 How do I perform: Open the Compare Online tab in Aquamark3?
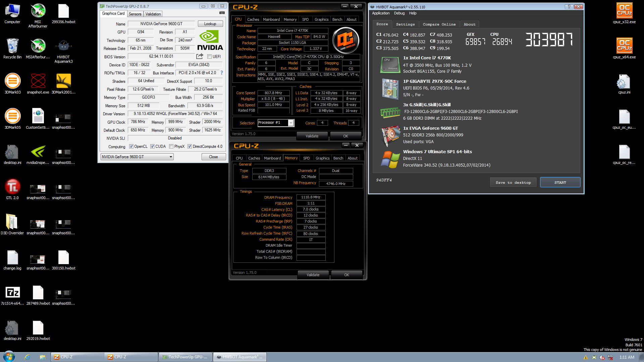(x=439, y=24)
